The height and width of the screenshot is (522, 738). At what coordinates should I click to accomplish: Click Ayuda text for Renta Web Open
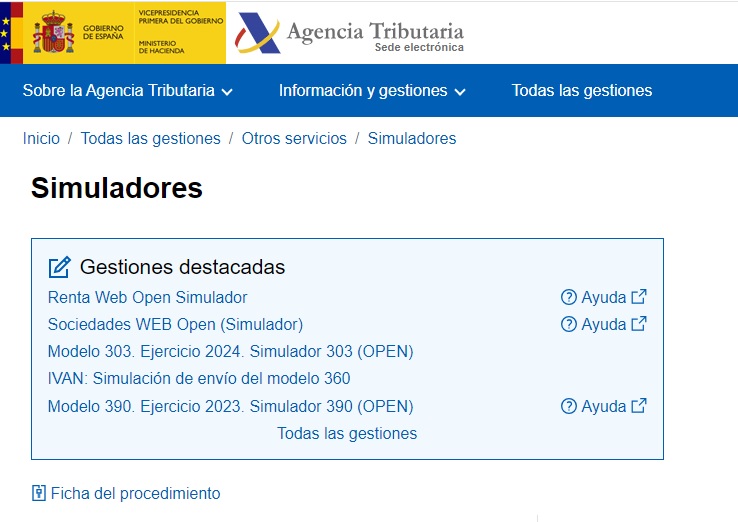pos(604,297)
